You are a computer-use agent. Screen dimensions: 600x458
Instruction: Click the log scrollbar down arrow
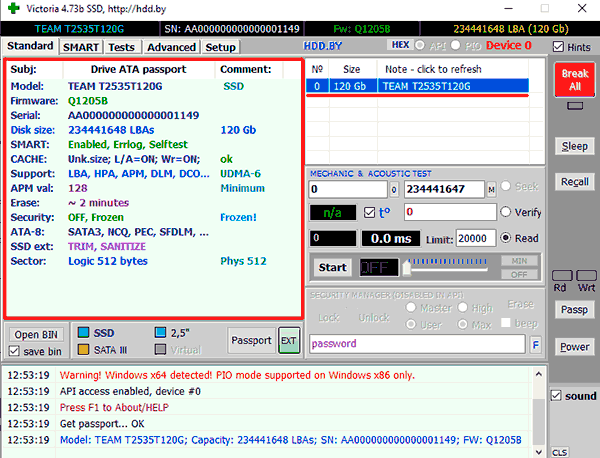pos(539,452)
